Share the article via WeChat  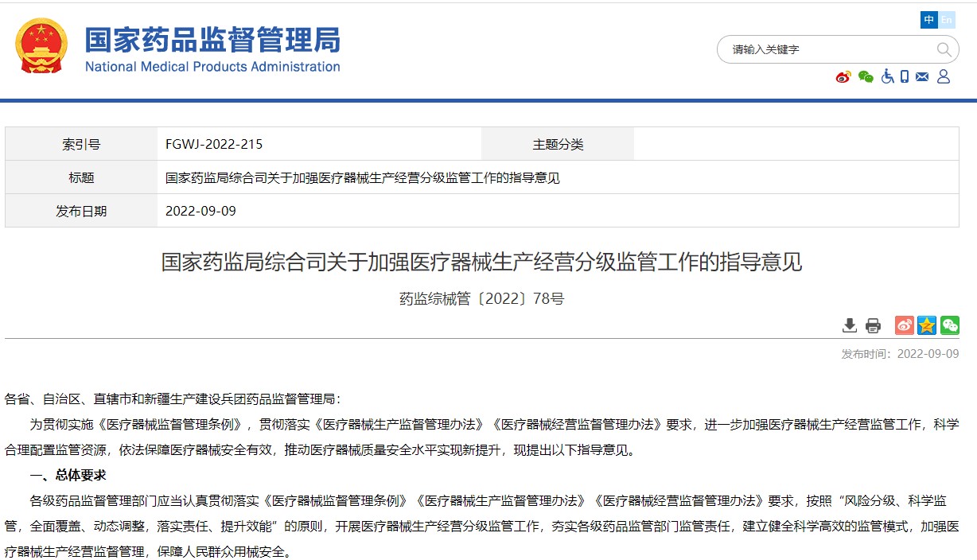click(x=950, y=325)
